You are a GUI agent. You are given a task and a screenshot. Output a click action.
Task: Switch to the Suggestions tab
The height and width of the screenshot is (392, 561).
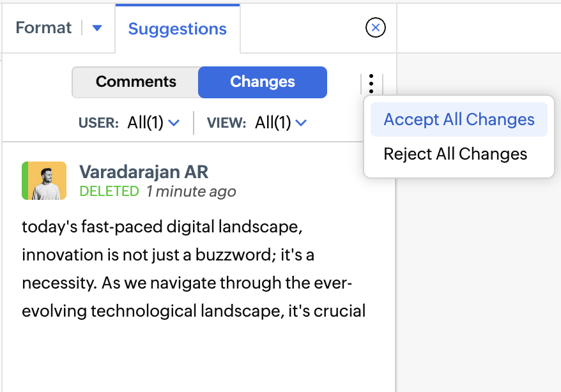pos(177,29)
